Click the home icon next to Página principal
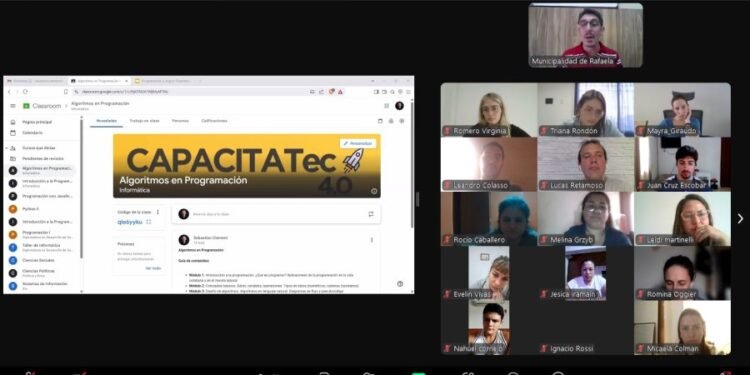 pos(13,122)
